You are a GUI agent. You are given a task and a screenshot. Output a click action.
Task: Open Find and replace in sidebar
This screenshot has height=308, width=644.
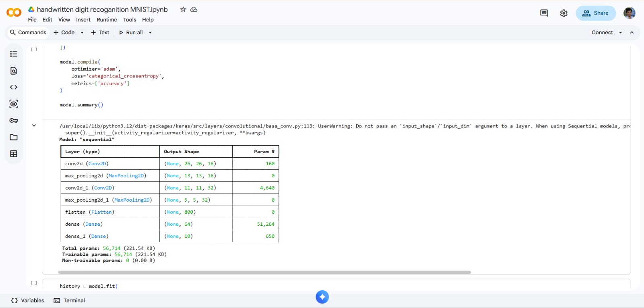pos(14,71)
